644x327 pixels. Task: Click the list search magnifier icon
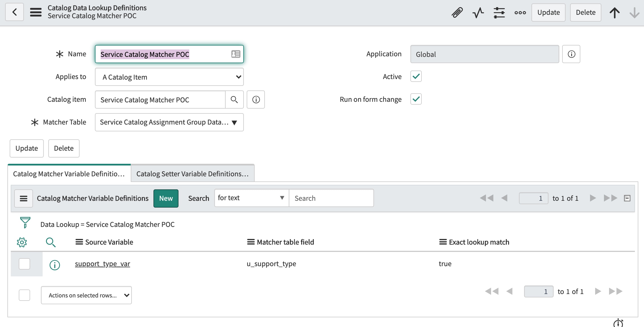(51, 242)
